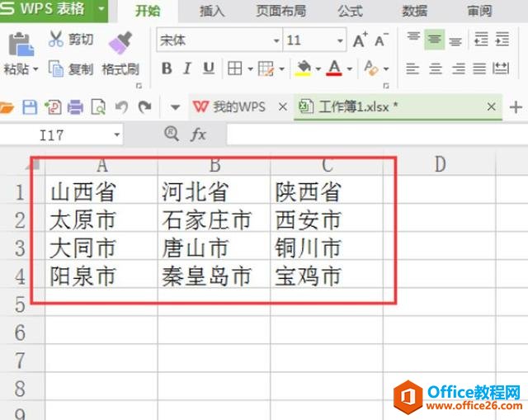Click the Cut (剪切) scissors button
Viewport: 528px width, 420px height.
pyautogui.click(x=71, y=39)
